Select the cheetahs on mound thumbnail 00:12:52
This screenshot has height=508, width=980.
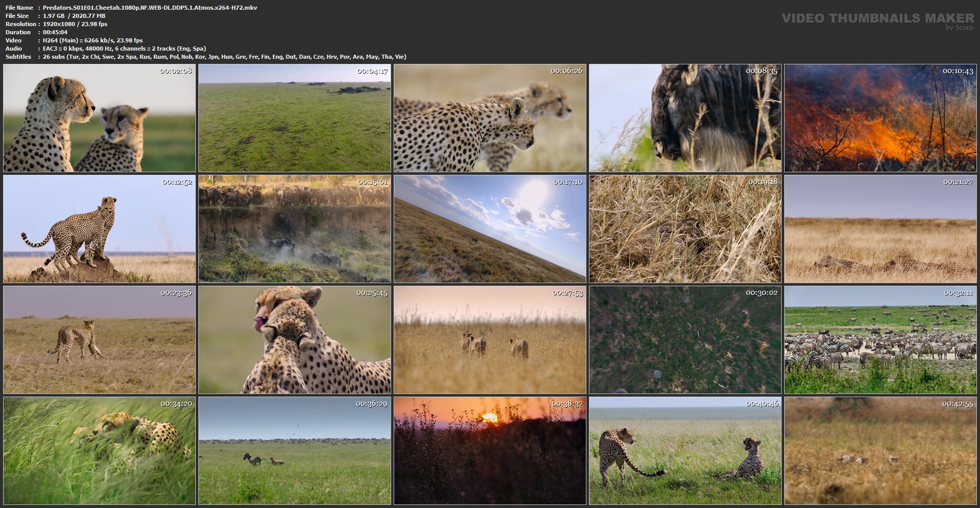tap(99, 229)
